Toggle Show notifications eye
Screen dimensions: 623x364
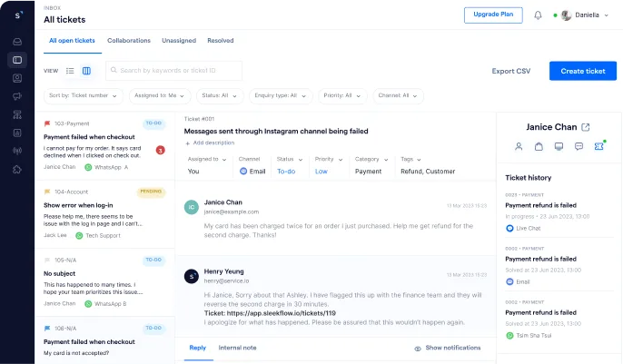coord(418,349)
